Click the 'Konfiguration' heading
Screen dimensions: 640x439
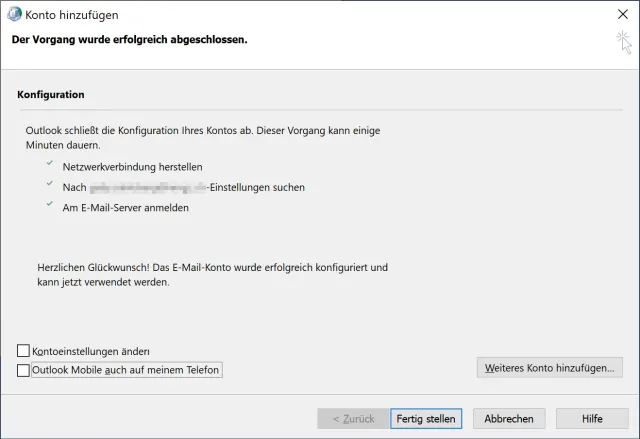[51, 95]
